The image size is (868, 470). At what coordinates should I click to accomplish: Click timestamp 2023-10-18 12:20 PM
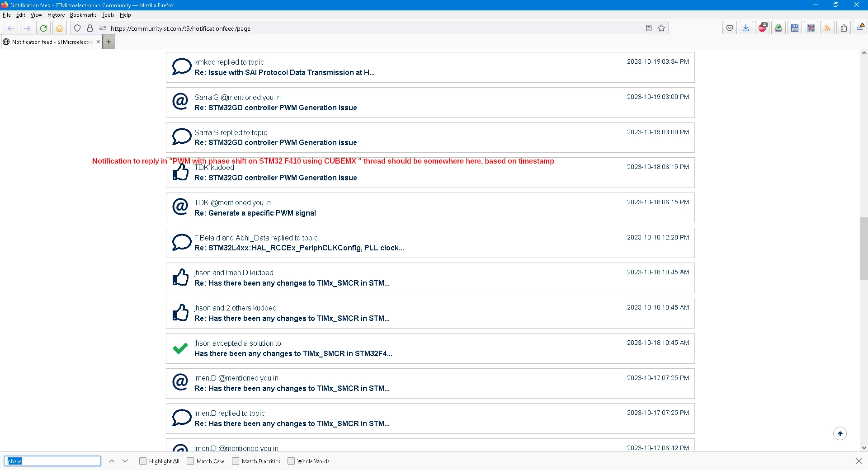[658, 237]
